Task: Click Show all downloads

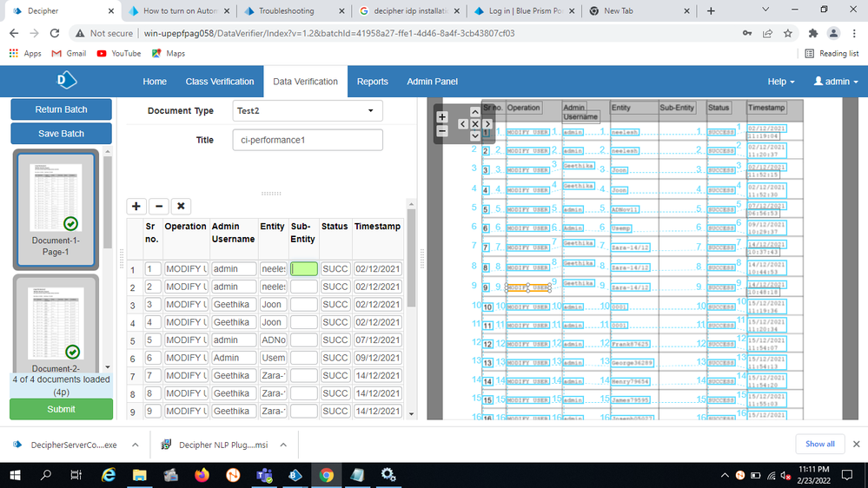Action: pyautogui.click(x=819, y=444)
